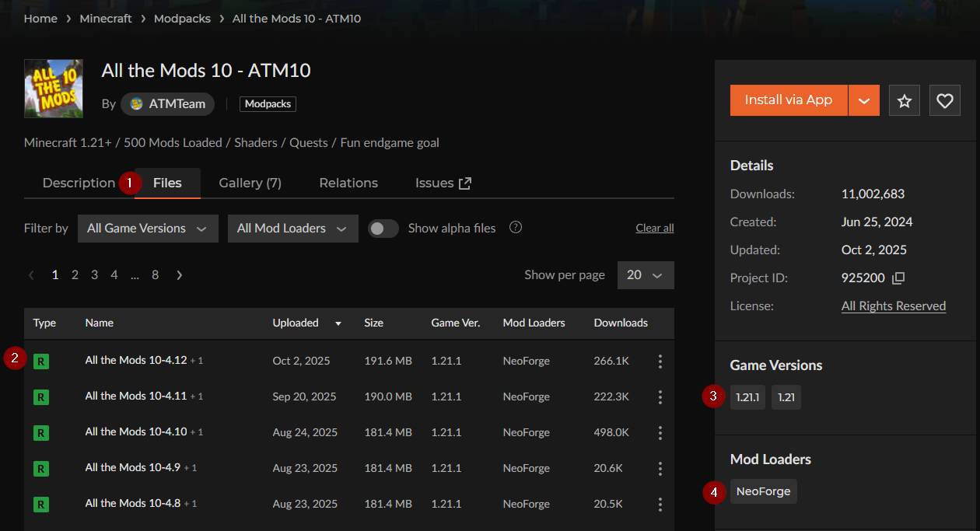Open three-dot menu for All the Mods 10-4.12
980x531 pixels.
(660, 361)
